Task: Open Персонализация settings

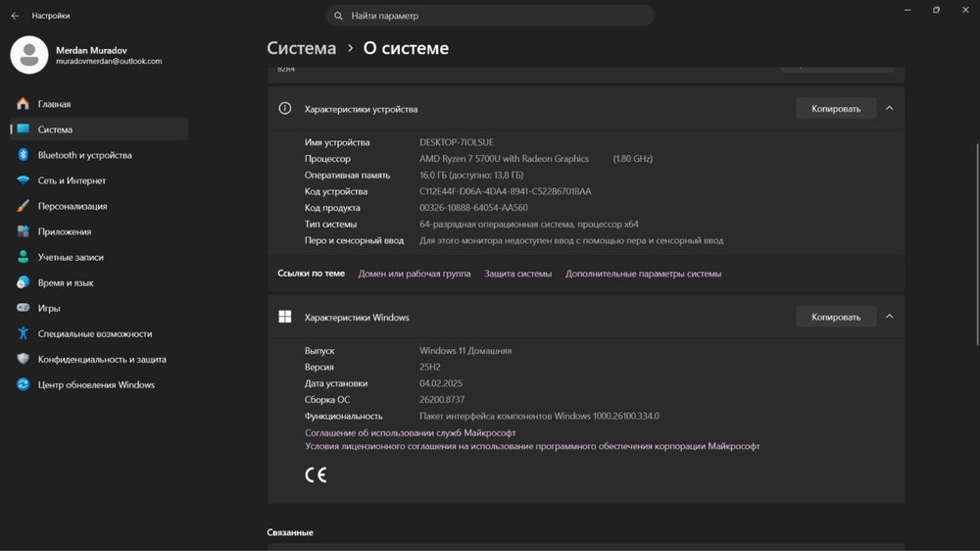Action: point(99,206)
